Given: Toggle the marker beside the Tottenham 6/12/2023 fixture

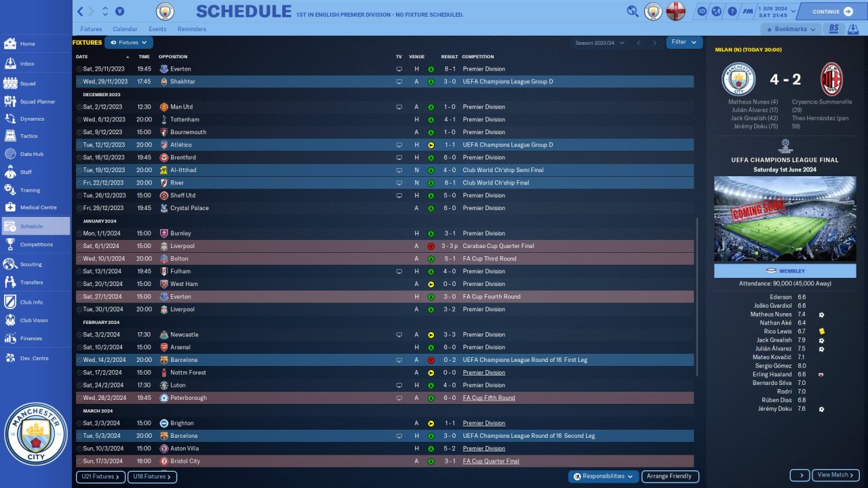Looking at the screenshot, I should 79,119.
